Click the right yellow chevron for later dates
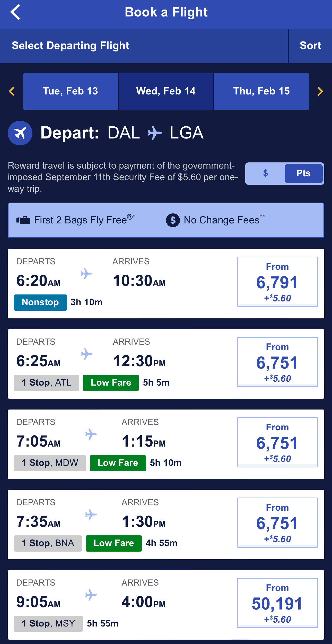Image resolution: width=332 pixels, height=644 pixels. (320, 91)
